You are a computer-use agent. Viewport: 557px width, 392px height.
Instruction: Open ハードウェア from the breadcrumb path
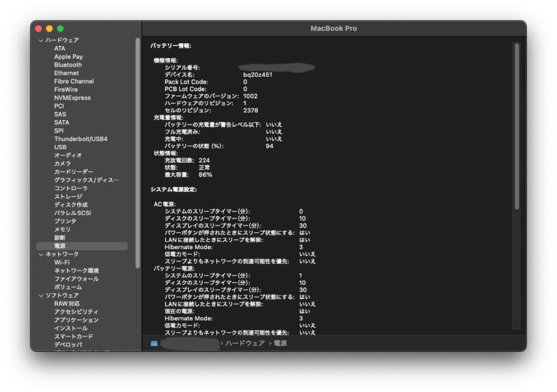point(246,342)
